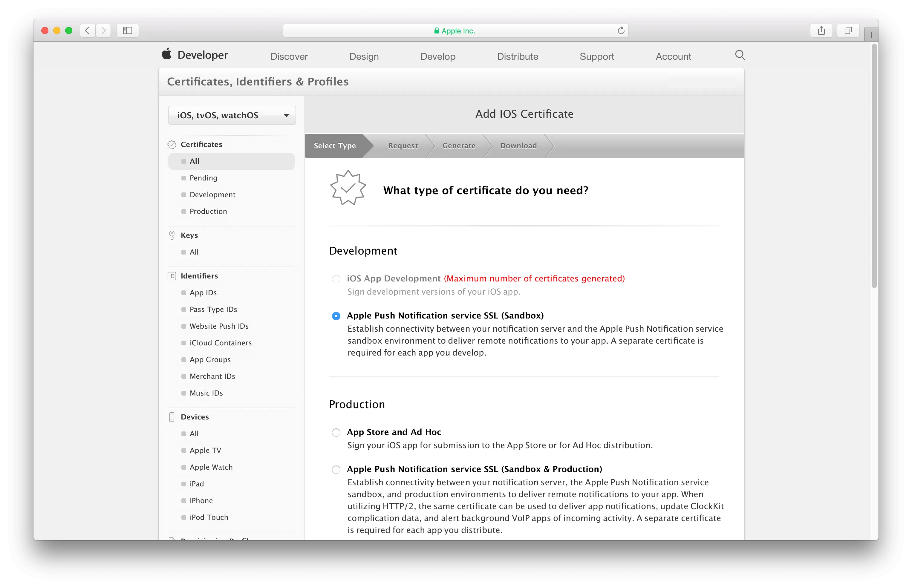Toggle the Safari sidebar button

(x=128, y=30)
